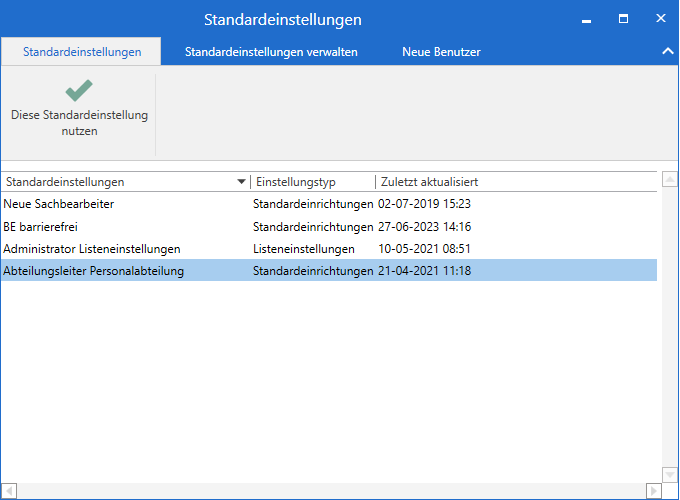Collapse the ribbon with the chevron

coord(667,52)
